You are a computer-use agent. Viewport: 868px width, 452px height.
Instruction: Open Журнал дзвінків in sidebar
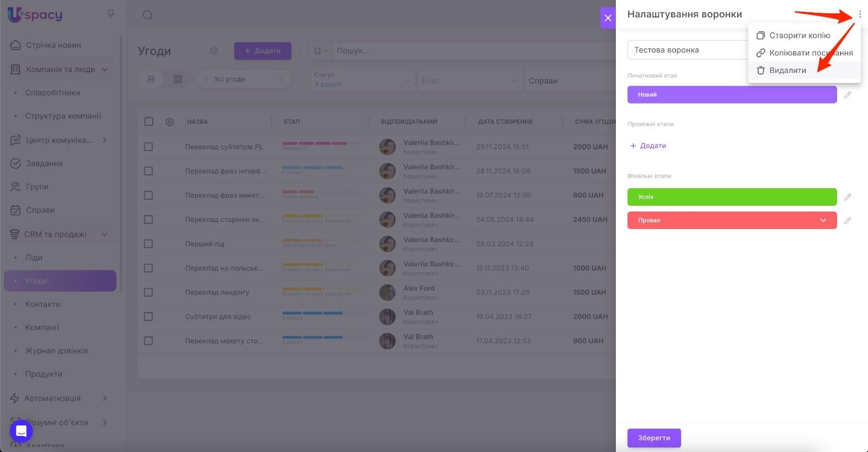(x=56, y=351)
